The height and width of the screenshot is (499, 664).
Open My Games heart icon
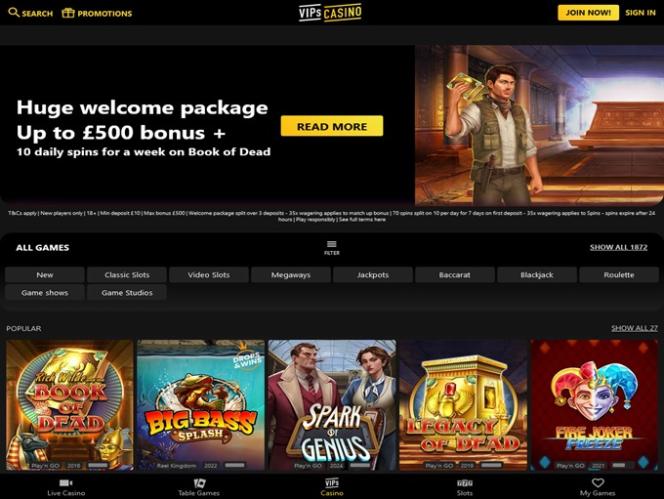(x=598, y=482)
